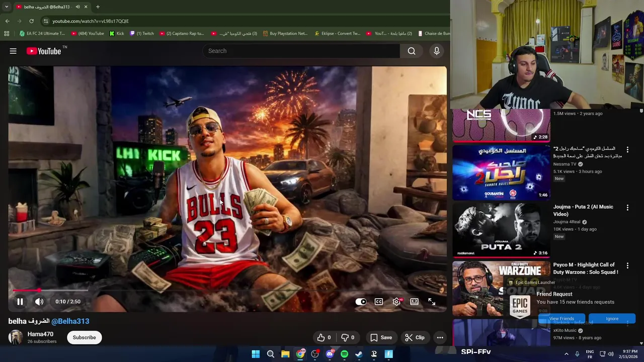
Task: Open the Chaise de Bureau bookmark
Action: point(434,34)
